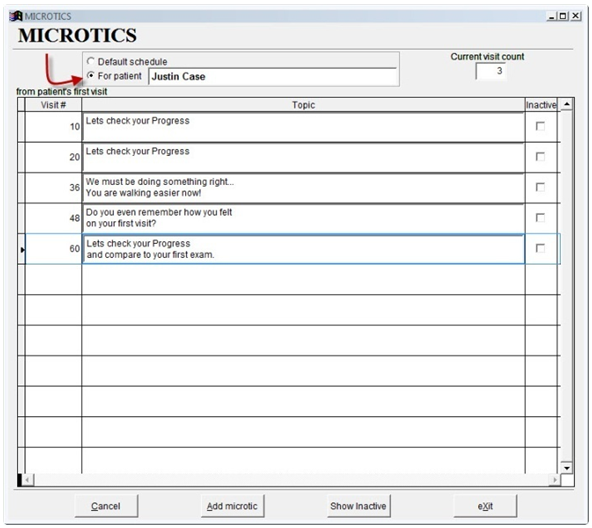Click the row selector marker for visit 60
This screenshot has width=592, height=528.
[x=22, y=249]
